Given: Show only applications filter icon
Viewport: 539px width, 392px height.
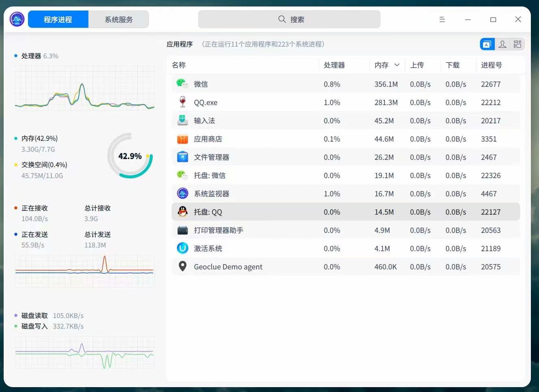Looking at the screenshot, I should tap(487, 44).
